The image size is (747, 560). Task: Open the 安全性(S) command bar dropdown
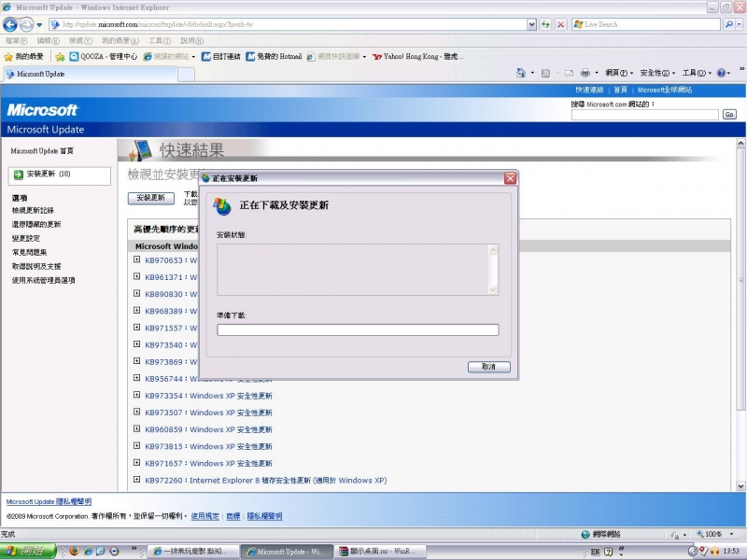[657, 73]
